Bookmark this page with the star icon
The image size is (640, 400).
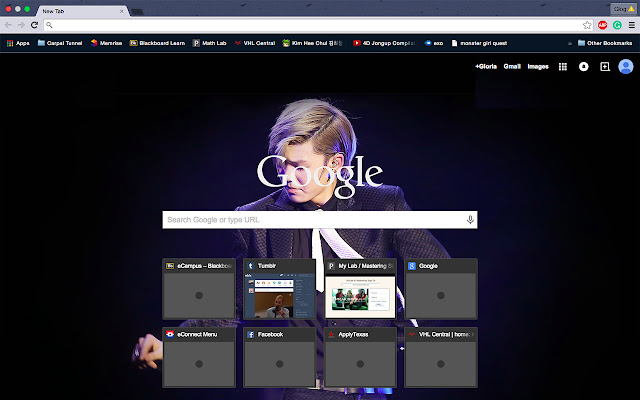click(587, 25)
